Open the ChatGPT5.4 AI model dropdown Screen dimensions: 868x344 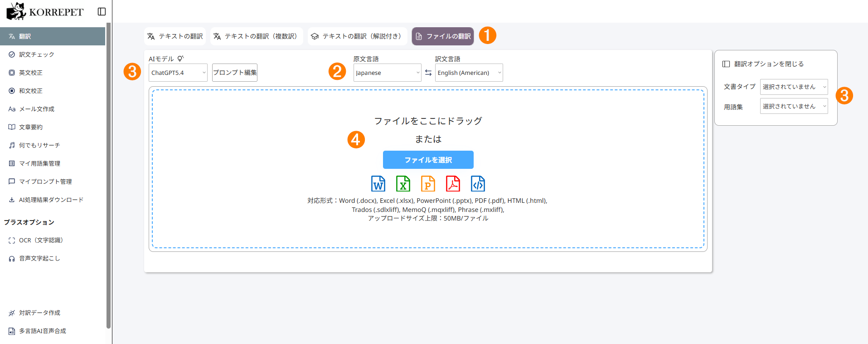[x=178, y=73]
